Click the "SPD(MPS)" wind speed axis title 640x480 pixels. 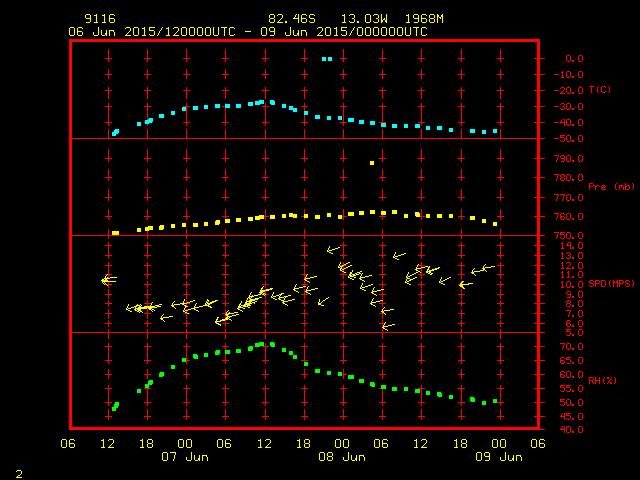(x=611, y=283)
